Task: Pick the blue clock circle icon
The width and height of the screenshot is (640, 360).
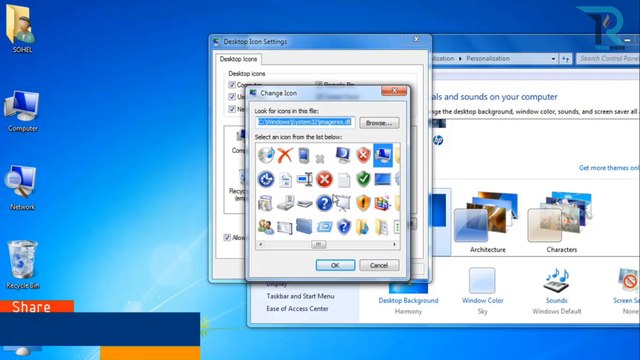Action: point(266,179)
